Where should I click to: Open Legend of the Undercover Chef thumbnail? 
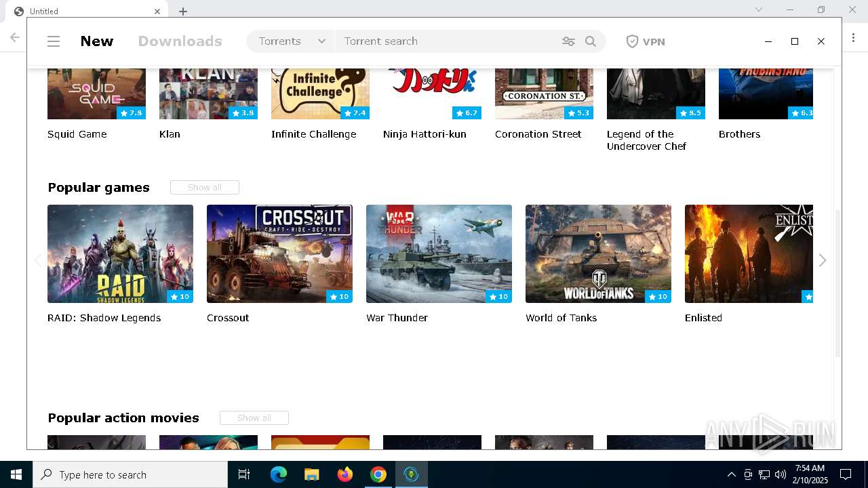click(656, 94)
